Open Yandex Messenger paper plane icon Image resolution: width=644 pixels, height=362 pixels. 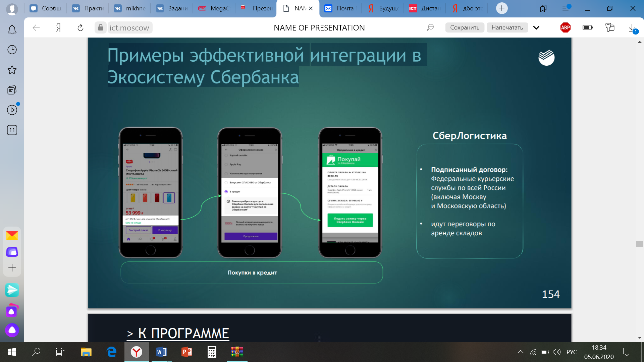tap(12, 290)
